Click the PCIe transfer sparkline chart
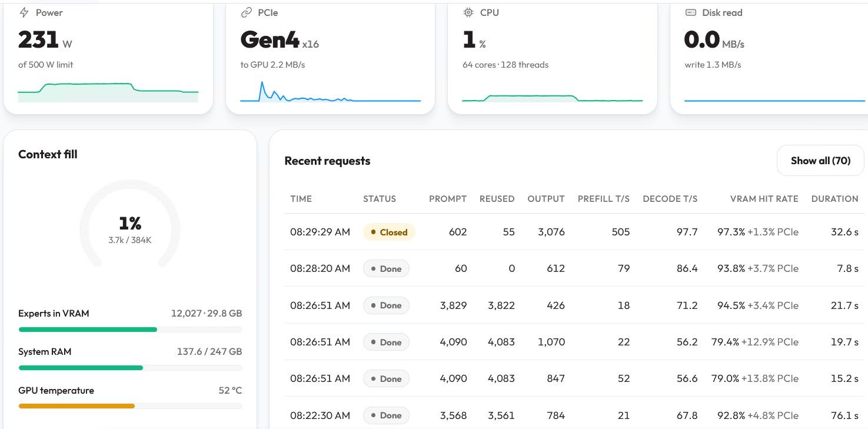The height and width of the screenshot is (429, 868). 330,92
